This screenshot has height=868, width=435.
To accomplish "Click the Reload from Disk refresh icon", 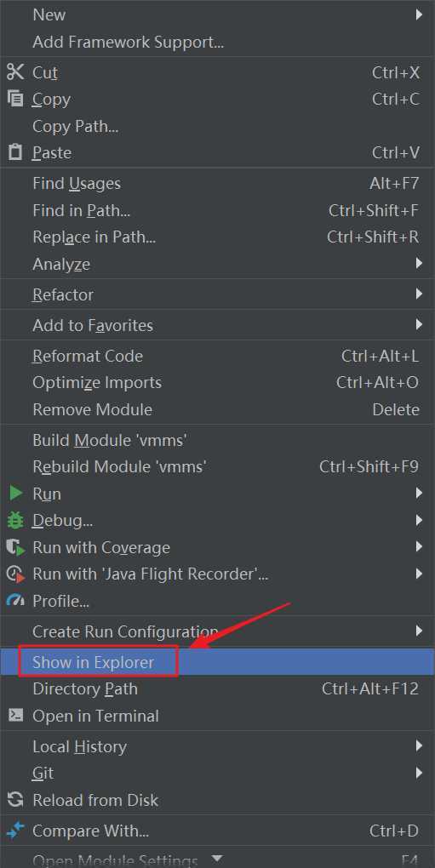I will (15, 799).
